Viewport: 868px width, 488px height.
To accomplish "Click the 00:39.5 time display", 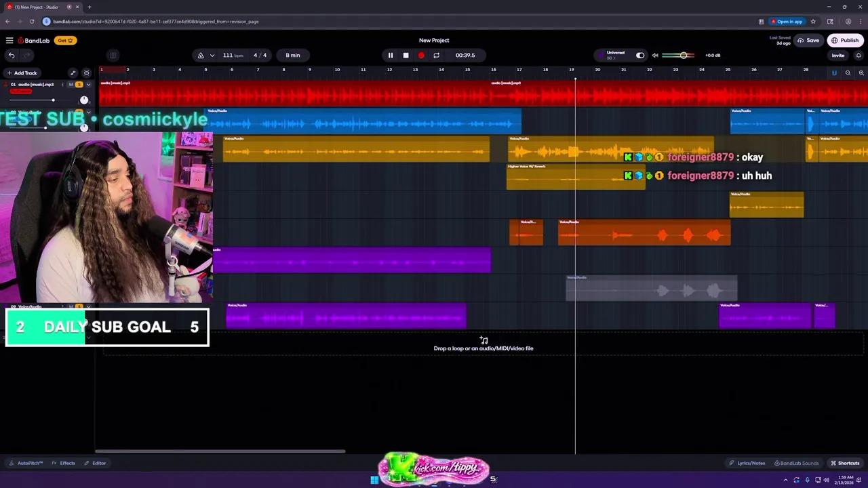I will click(465, 56).
